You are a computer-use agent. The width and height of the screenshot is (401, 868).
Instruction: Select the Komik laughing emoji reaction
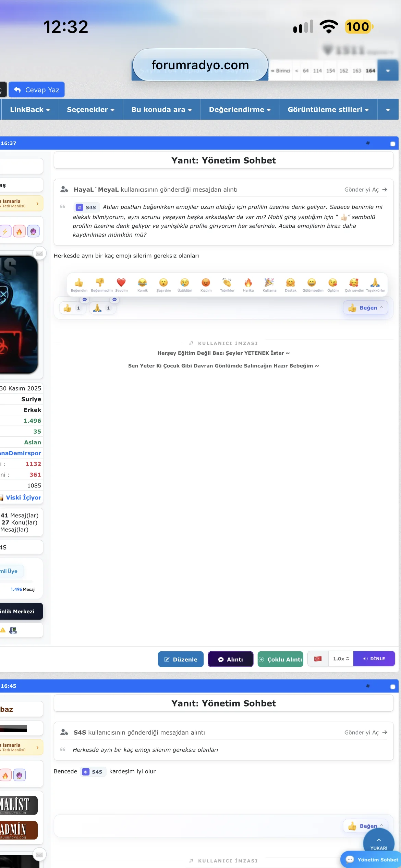point(143,285)
